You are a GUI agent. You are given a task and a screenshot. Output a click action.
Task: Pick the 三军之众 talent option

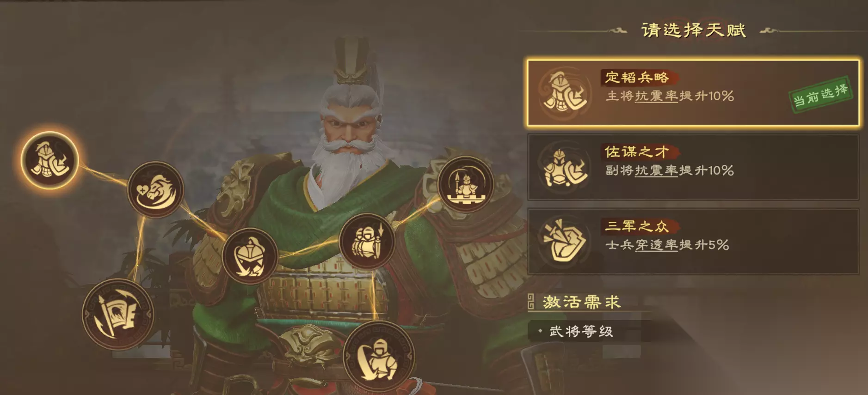693,241
